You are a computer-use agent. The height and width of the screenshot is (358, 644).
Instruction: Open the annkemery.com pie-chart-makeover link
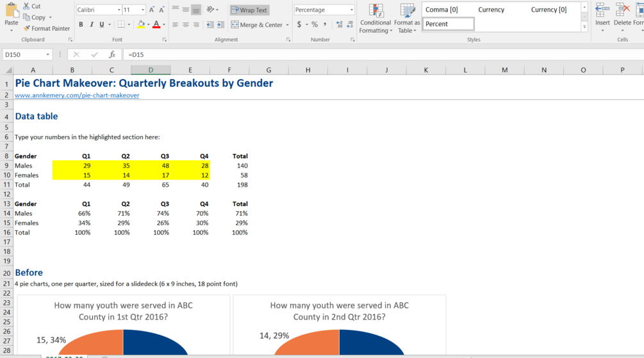[77, 96]
